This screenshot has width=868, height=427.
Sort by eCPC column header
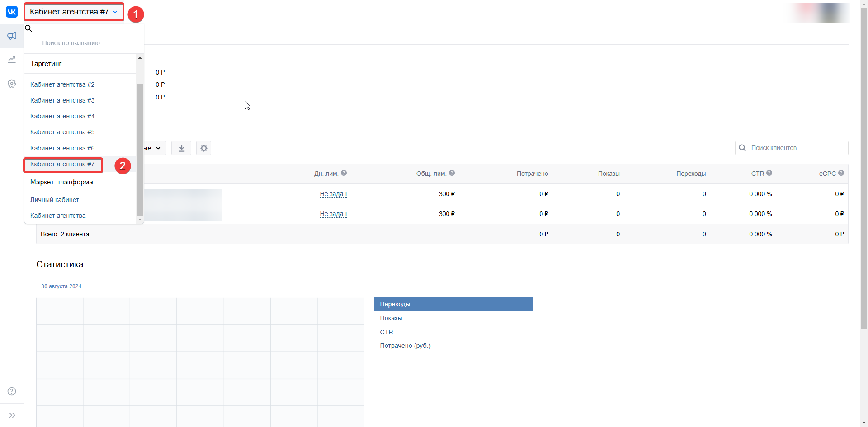827,174
